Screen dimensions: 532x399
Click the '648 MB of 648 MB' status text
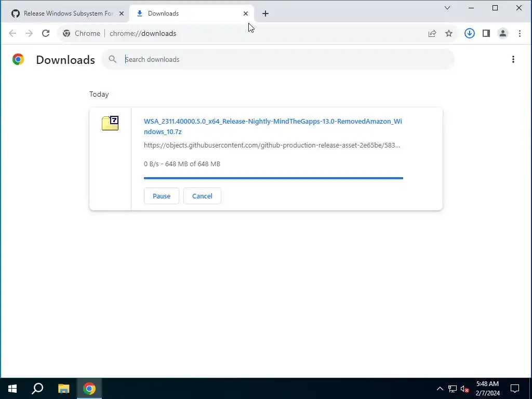193,164
